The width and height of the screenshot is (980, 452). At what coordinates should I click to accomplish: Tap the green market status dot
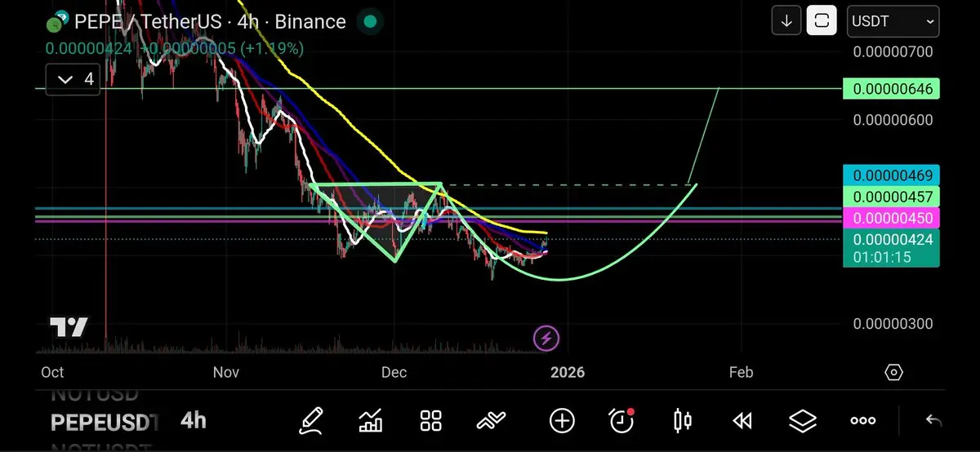(371, 22)
